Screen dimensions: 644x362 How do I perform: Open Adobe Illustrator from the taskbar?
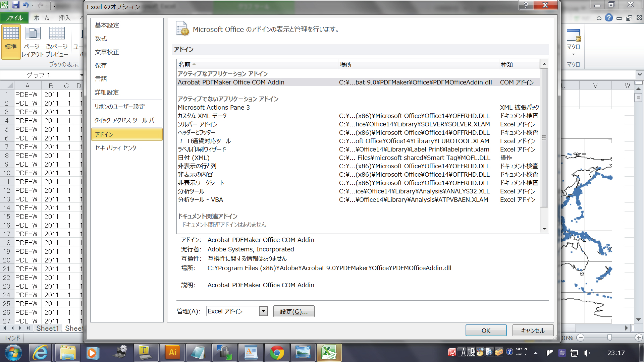(x=172, y=353)
